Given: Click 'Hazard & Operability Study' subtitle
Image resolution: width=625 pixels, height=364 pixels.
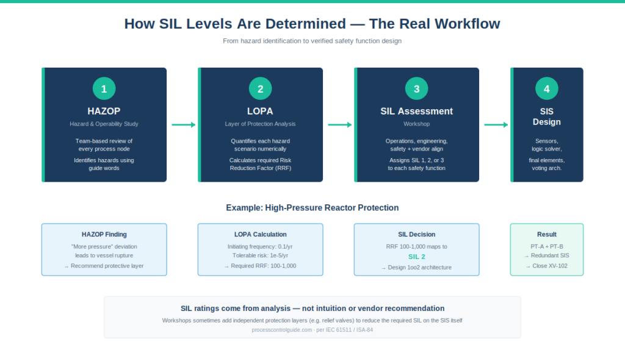Looking at the screenshot, I should (104, 124).
